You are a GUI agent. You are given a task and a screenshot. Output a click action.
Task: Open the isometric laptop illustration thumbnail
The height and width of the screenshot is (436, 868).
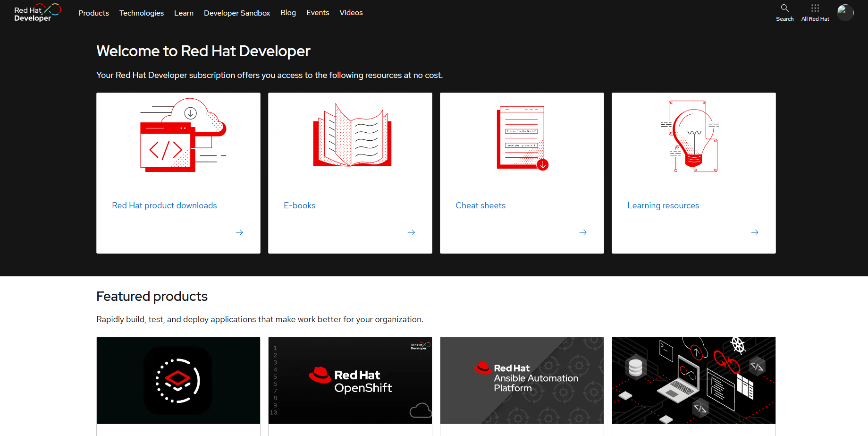point(694,380)
